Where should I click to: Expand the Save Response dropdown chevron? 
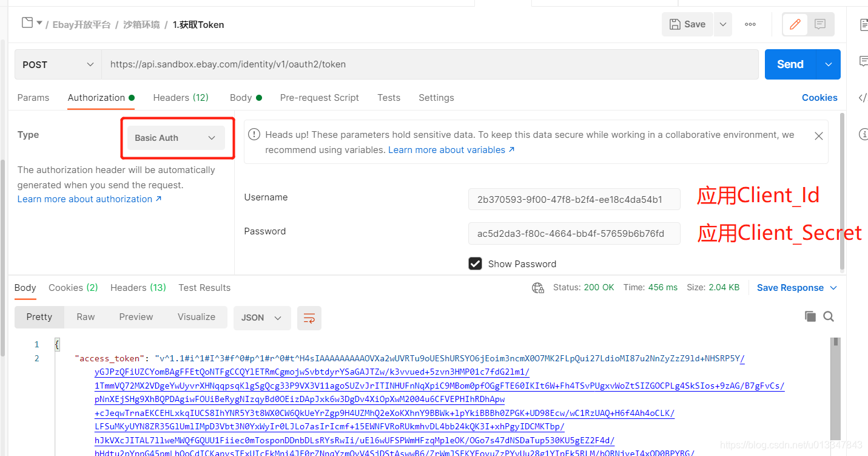click(x=833, y=288)
